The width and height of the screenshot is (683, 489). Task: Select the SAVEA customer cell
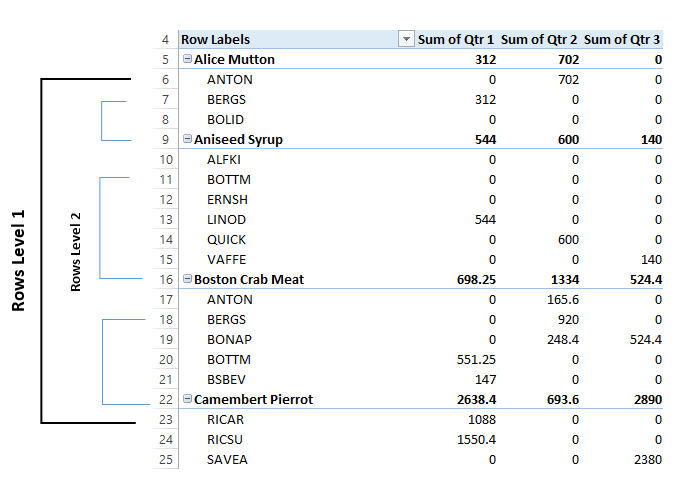coord(228,460)
